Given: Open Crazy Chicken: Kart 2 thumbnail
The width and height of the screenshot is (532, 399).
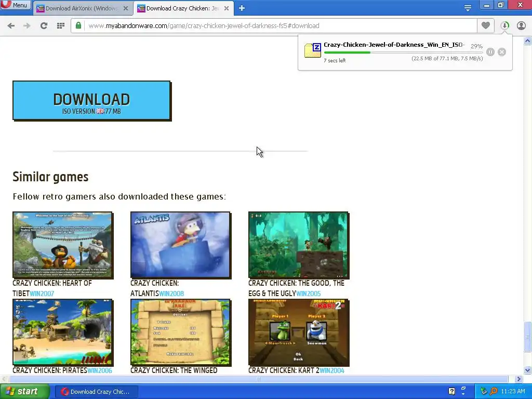Looking at the screenshot, I should (x=299, y=332).
